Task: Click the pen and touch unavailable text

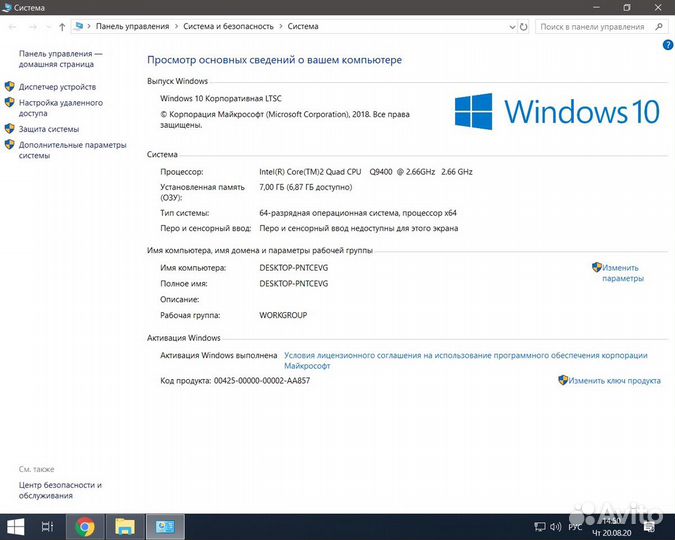Action: coord(359,229)
